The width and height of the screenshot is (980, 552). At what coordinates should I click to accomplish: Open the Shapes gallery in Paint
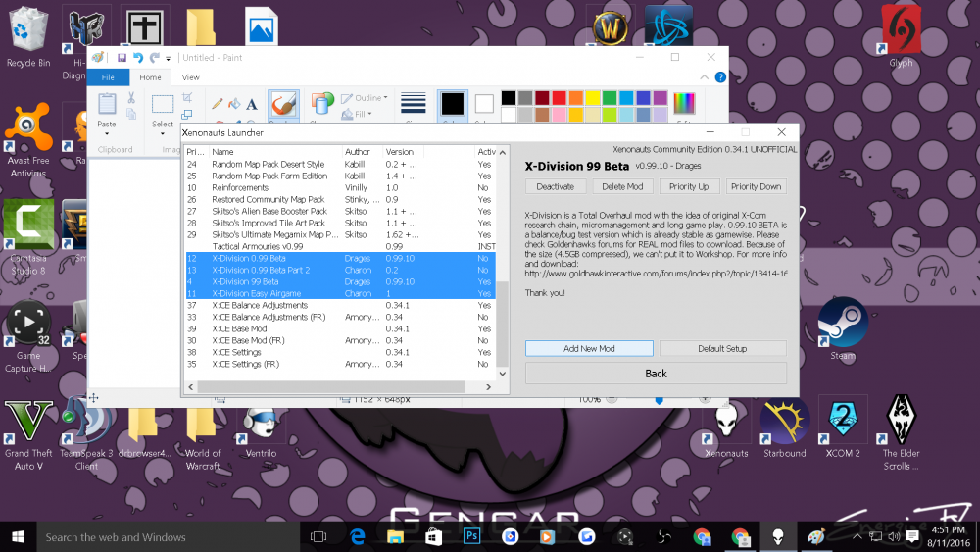click(x=321, y=104)
